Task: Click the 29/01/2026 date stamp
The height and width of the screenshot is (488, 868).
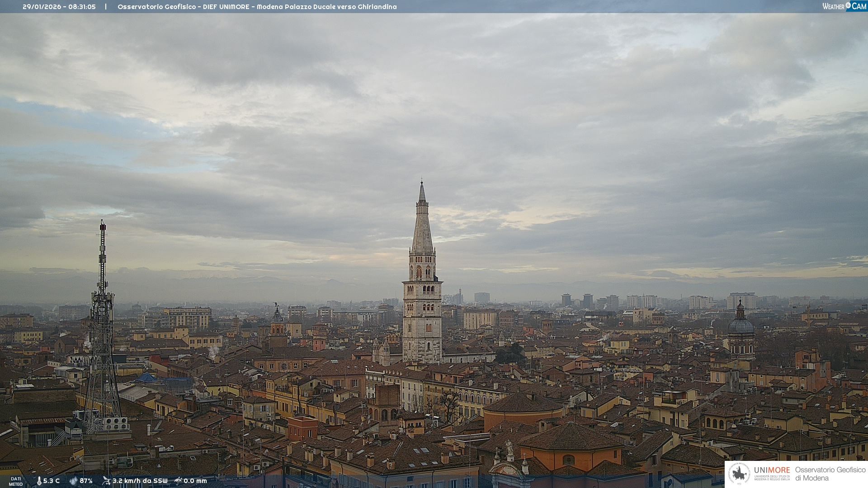Action: coord(42,7)
